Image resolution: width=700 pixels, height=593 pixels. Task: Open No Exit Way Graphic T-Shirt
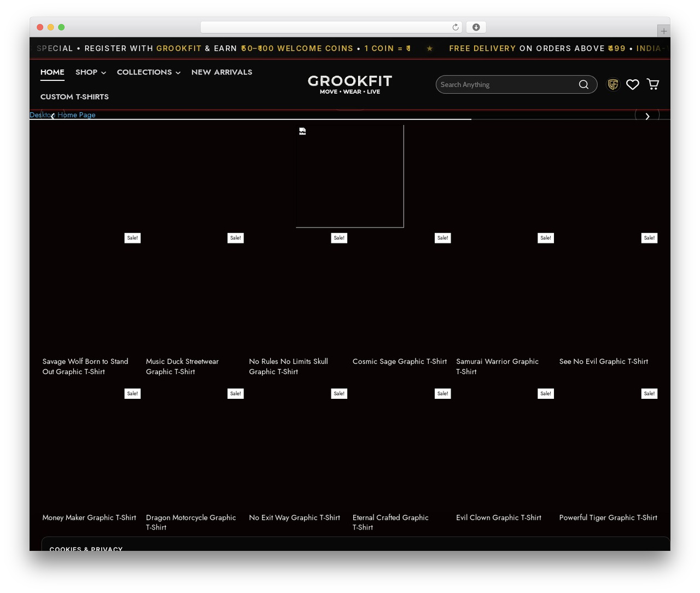point(294,518)
